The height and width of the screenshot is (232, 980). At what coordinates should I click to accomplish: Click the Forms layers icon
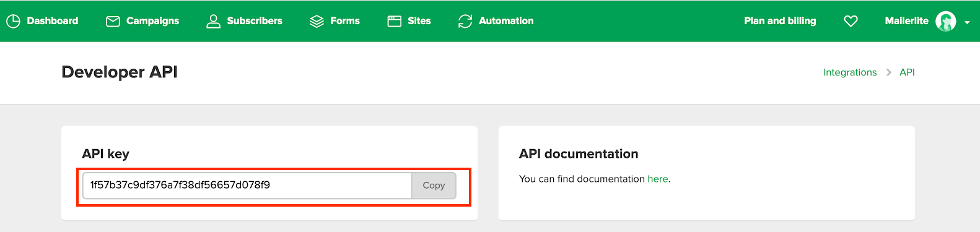pyautogui.click(x=317, y=22)
